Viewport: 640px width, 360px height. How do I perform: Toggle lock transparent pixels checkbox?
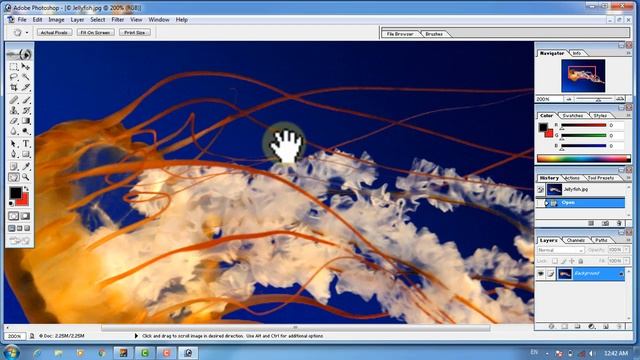click(555, 261)
